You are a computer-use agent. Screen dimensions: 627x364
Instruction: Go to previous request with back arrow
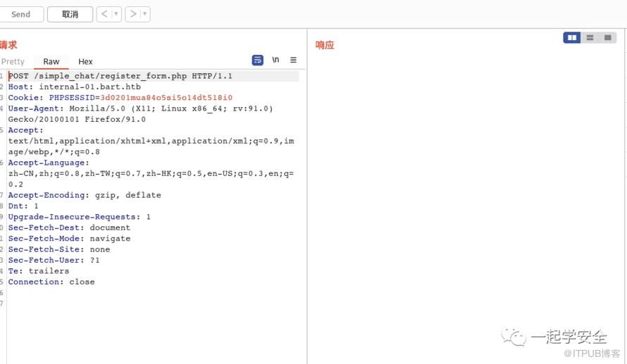[x=104, y=14]
